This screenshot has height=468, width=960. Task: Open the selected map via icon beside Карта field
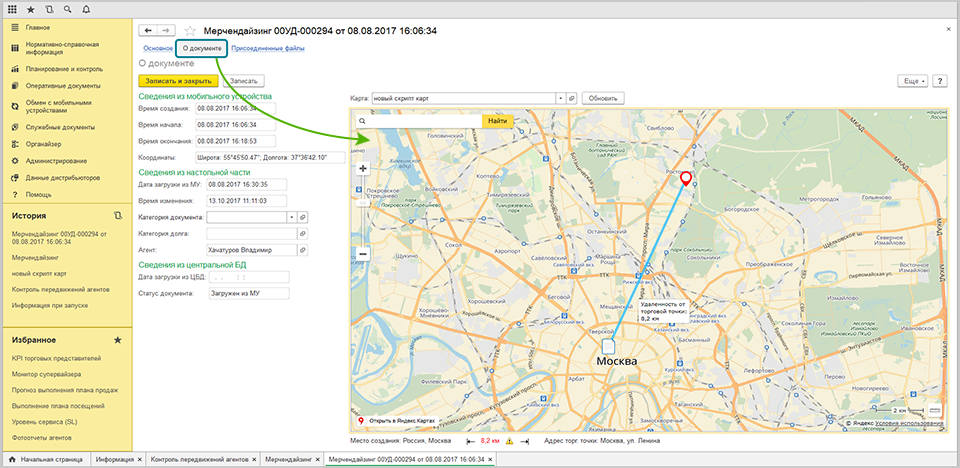click(571, 98)
